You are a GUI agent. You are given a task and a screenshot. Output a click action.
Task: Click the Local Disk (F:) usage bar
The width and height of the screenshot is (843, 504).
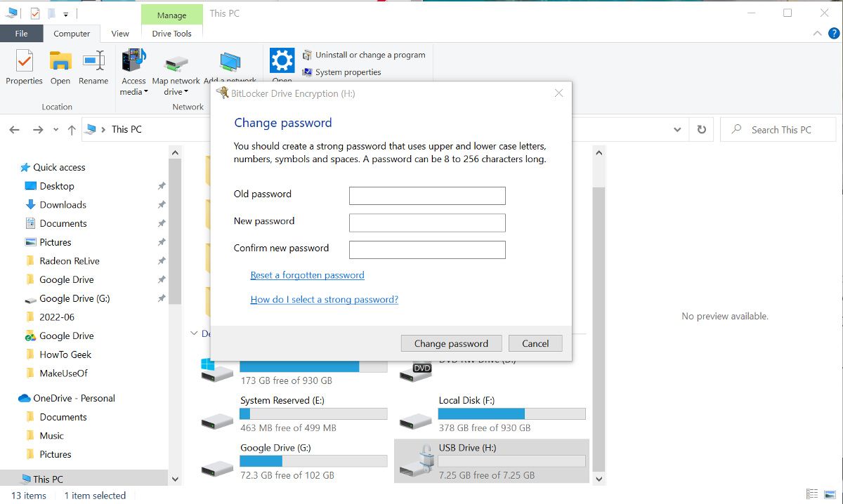click(512, 413)
